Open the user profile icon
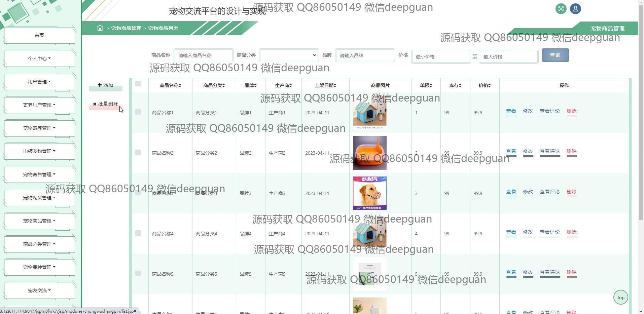Viewport: 644px width, 314px height. coord(575,9)
